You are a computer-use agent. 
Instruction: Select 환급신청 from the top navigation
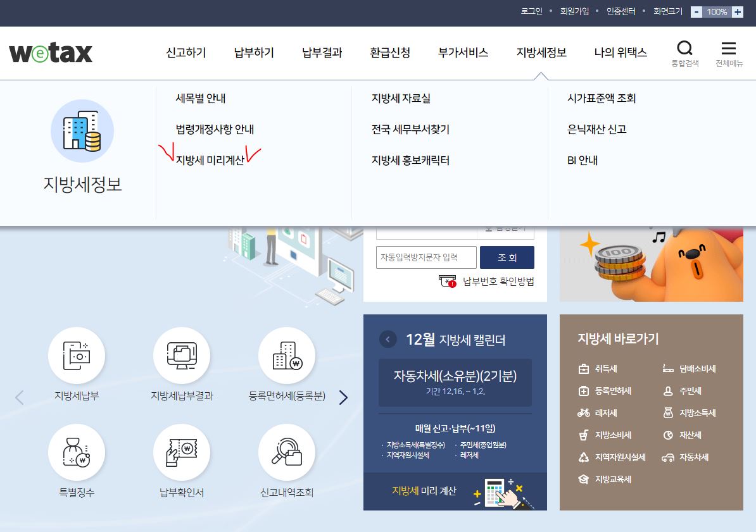click(x=389, y=54)
